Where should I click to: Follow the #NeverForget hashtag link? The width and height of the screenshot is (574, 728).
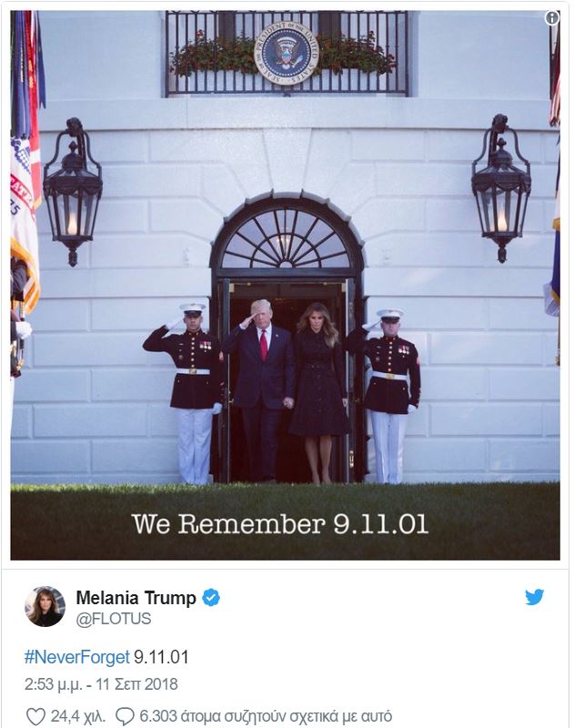pyautogui.click(x=77, y=657)
